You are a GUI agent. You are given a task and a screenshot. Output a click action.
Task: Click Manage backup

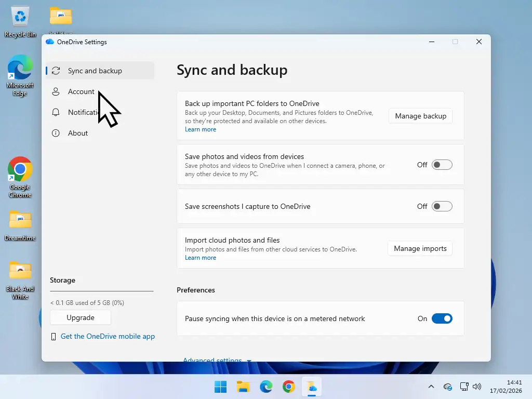(420, 116)
